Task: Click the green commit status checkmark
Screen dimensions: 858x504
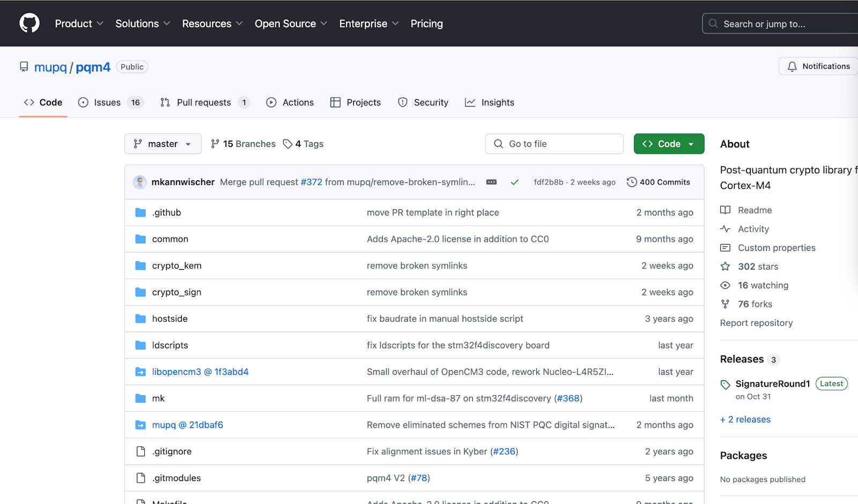Action: coord(515,182)
